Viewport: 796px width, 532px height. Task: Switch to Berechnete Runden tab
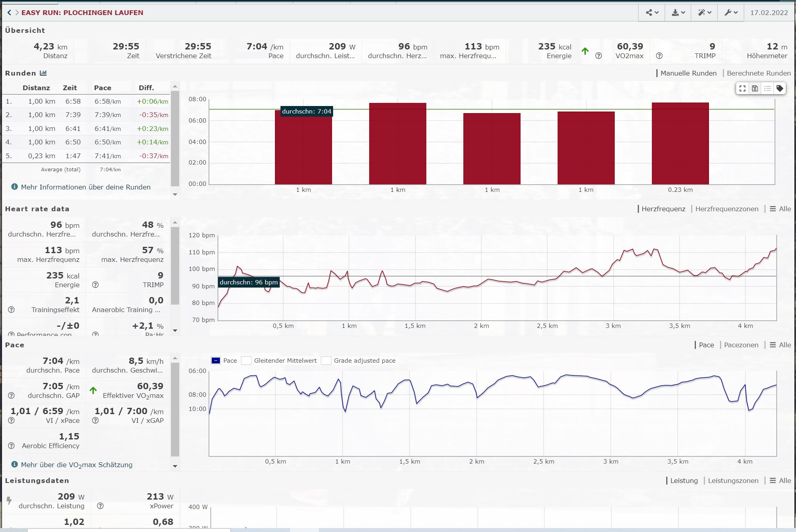click(x=758, y=73)
